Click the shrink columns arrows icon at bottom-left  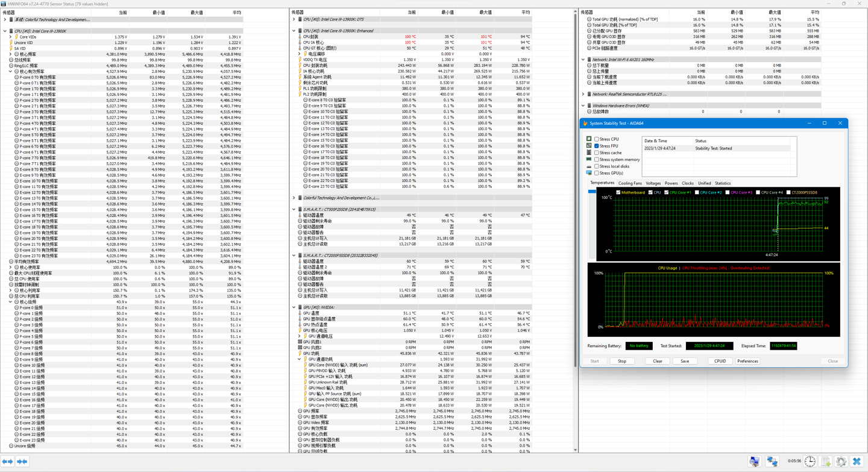[22, 462]
